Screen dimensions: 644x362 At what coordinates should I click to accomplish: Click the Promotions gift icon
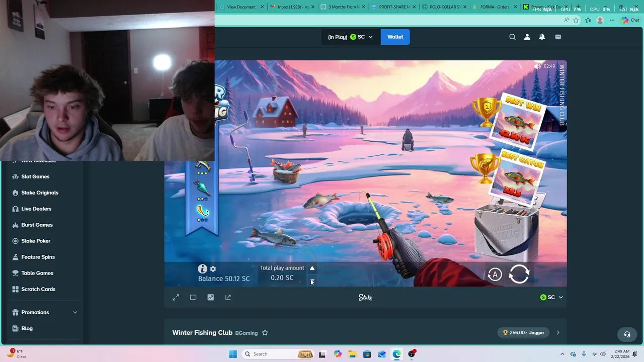click(x=15, y=312)
